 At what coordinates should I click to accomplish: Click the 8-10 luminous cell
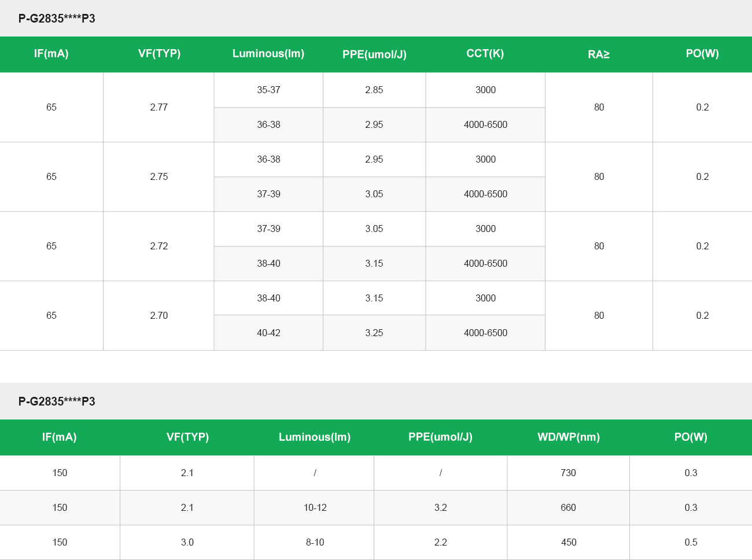coord(315,542)
